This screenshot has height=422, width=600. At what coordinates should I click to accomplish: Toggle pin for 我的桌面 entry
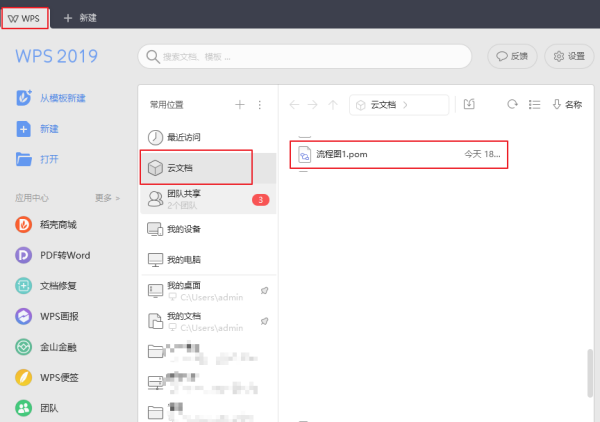tap(264, 291)
